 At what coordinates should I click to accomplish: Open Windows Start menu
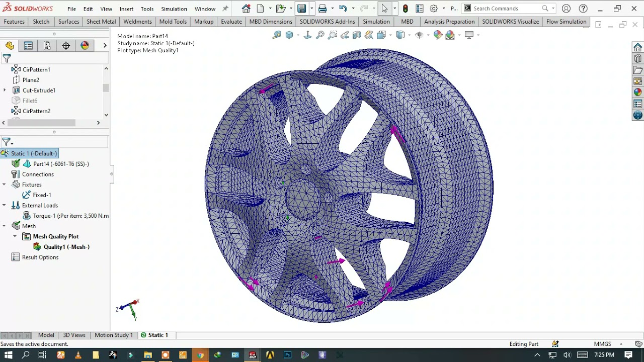8,355
